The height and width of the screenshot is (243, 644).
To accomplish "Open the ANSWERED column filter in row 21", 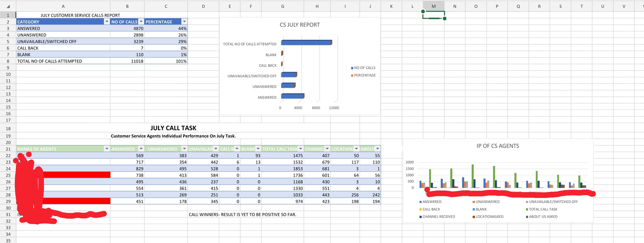I will click(x=141, y=149).
